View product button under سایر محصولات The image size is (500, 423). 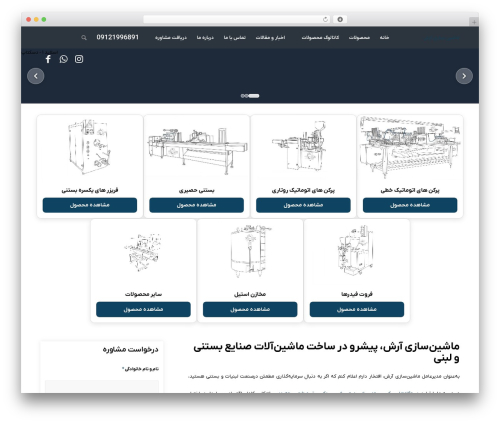pos(143,309)
